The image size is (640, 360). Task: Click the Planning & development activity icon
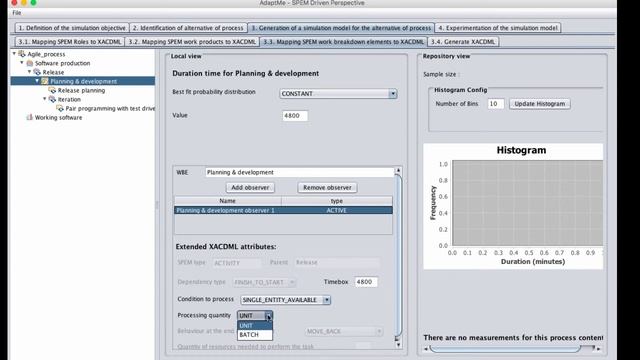pos(45,81)
